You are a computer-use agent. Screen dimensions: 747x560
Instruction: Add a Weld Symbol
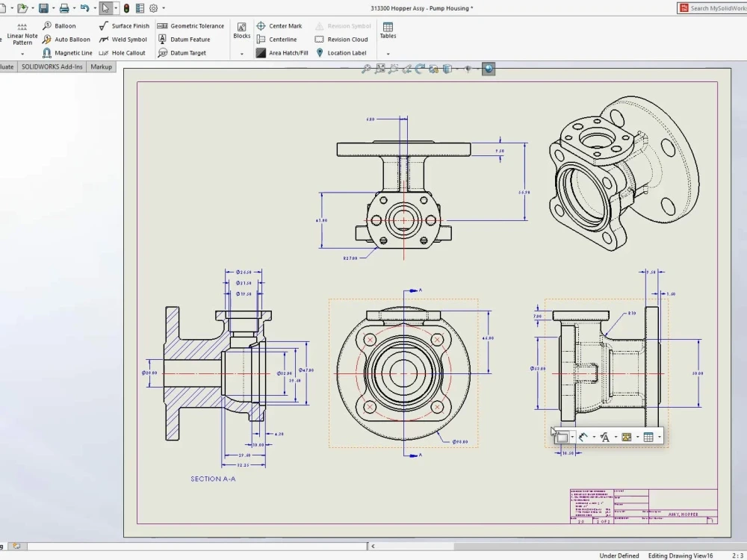pyautogui.click(x=123, y=40)
